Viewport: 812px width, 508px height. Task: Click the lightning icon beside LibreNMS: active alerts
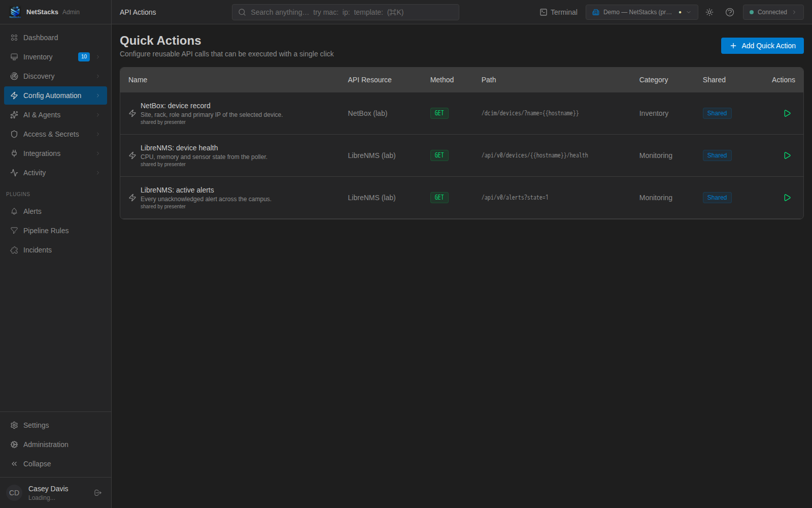[x=132, y=198]
